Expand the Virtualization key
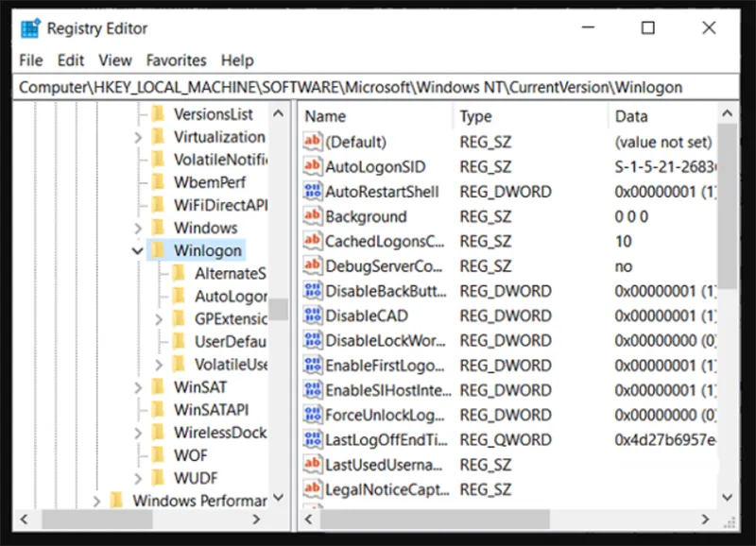Screen dimensions: 756x546 [138, 137]
